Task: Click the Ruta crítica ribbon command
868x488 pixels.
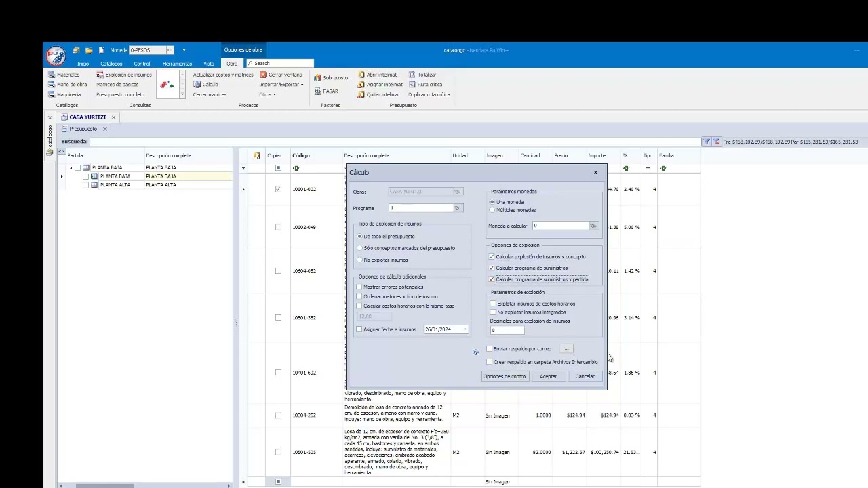Action: 425,85
